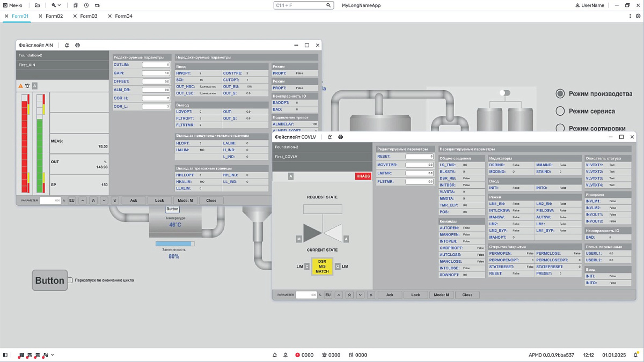Expand the wrench tools dropdown in top toolbar
This screenshot has height=362, width=644.
56,5
